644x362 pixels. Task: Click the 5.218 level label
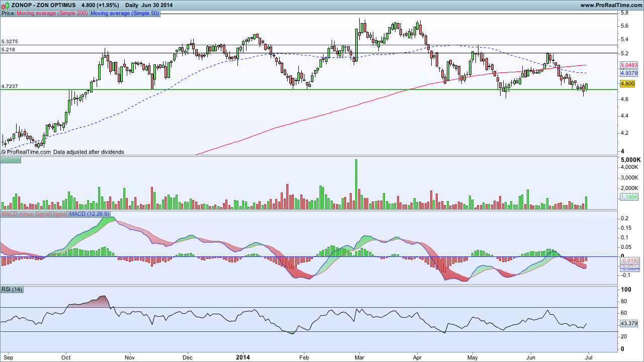9,50
